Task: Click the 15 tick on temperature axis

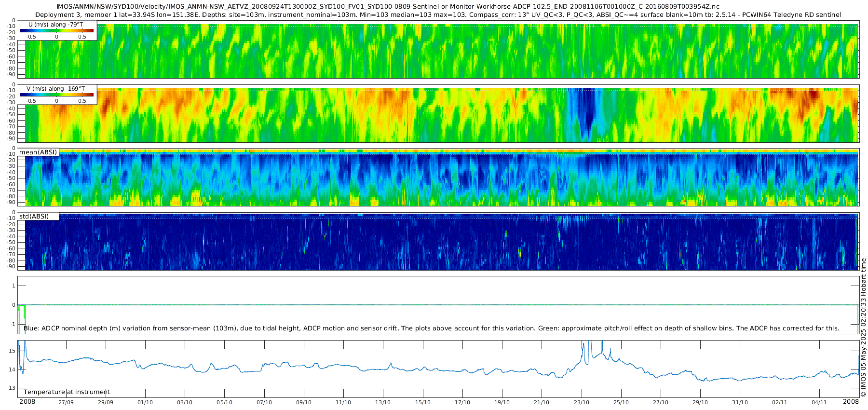Action: click(x=12, y=351)
